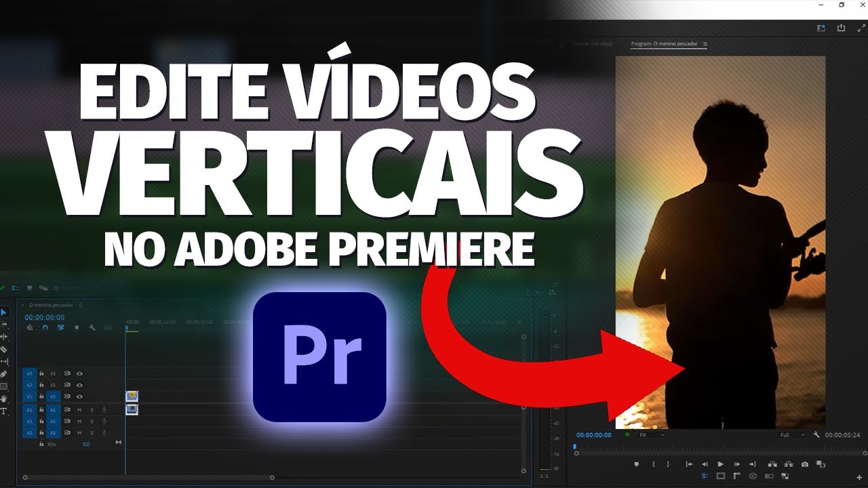Open Program monitor settings wrench

tap(816, 435)
